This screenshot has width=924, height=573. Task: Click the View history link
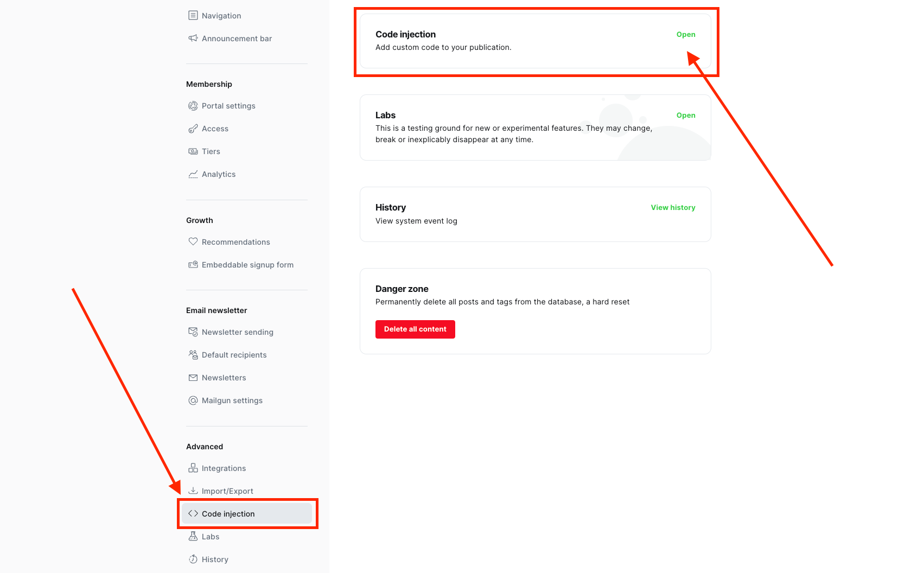(x=673, y=208)
